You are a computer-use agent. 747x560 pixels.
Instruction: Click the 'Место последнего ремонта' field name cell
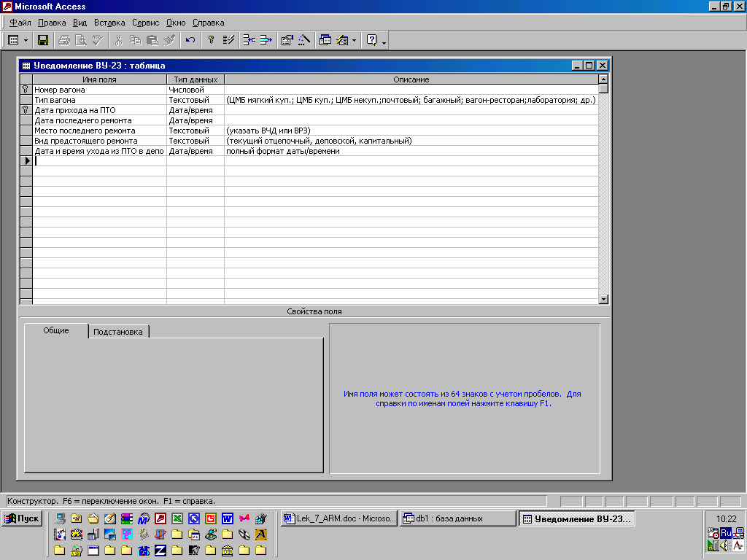tap(99, 131)
